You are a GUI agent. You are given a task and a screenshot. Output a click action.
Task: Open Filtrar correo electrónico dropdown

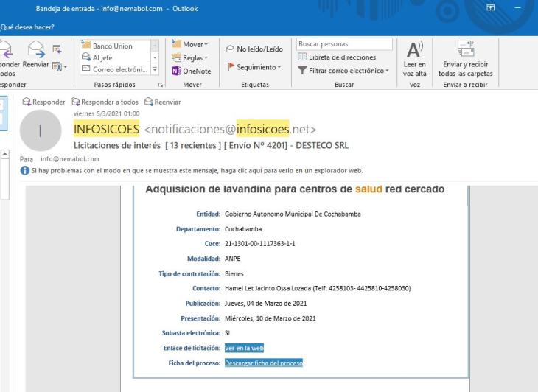(x=343, y=70)
